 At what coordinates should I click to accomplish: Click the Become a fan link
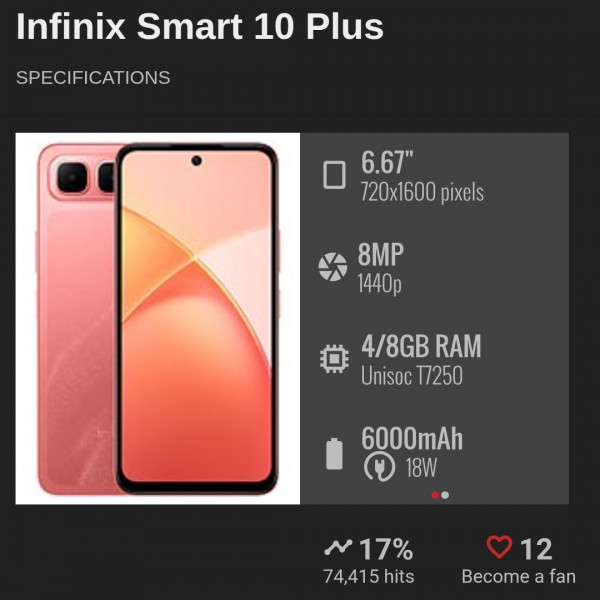(518, 576)
